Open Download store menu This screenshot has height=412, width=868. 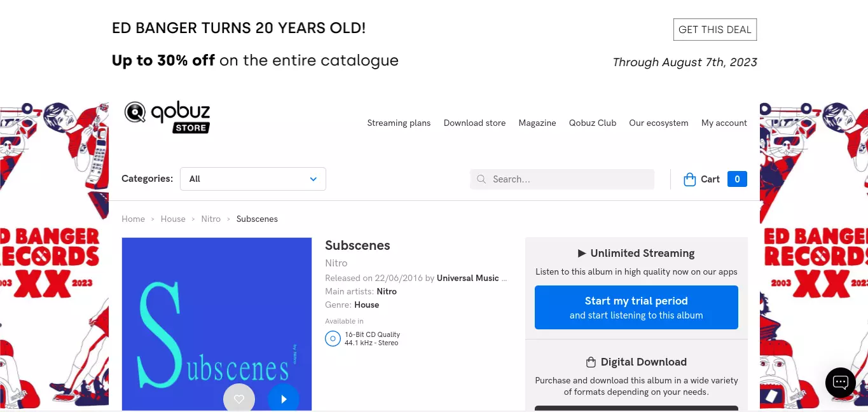pyautogui.click(x=474, y=123)
